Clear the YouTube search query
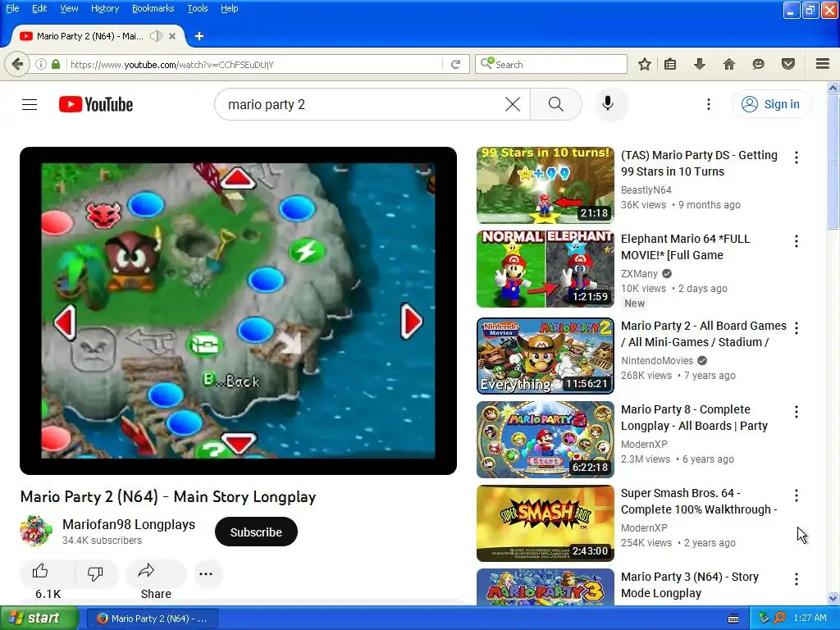The image size is (840, 630). point(513,104)
